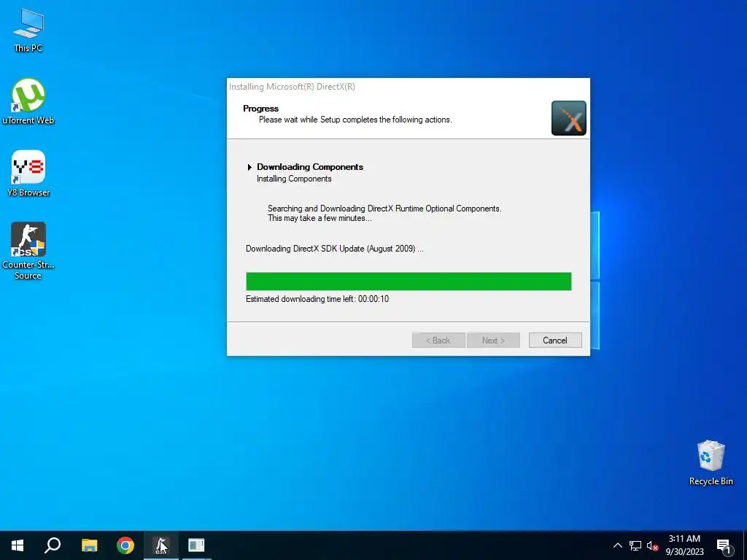Open File Explorer from taskbar
This screenshot has height=560, width=747.
click(x=89, y=545)
